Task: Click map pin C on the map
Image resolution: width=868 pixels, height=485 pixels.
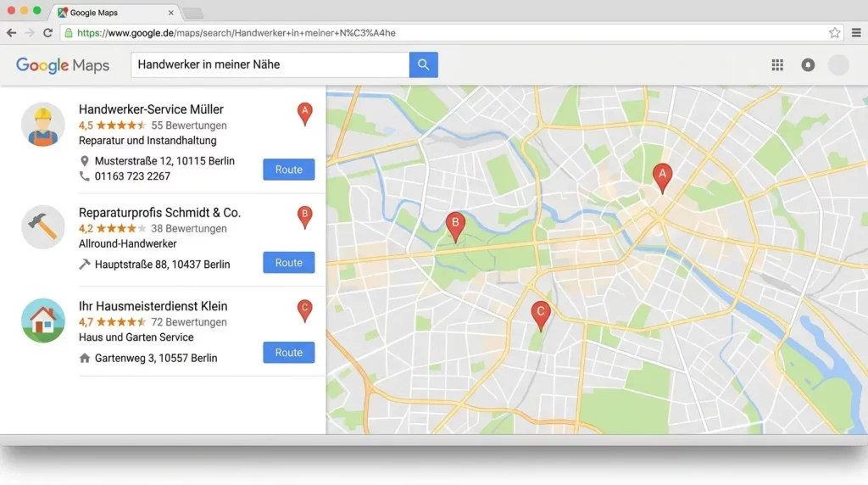Action: coord(540,315)
